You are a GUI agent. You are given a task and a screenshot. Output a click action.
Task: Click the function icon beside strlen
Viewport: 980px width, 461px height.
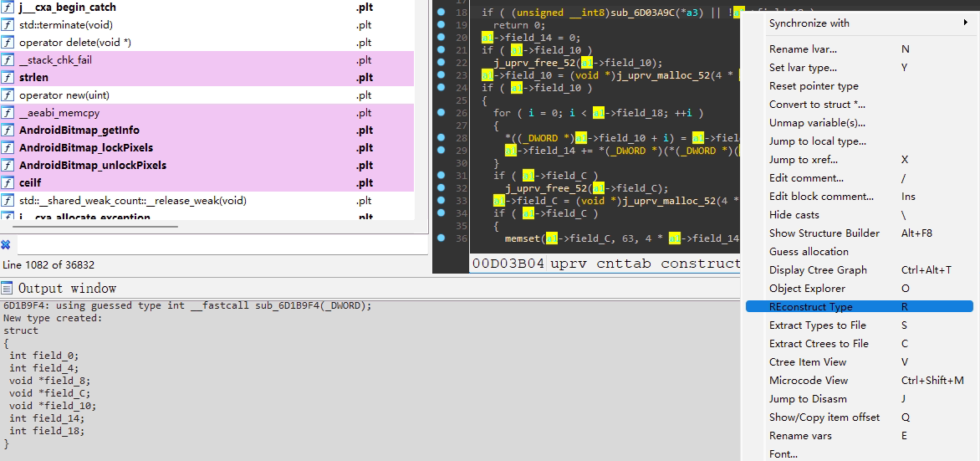tap(8, 78)
